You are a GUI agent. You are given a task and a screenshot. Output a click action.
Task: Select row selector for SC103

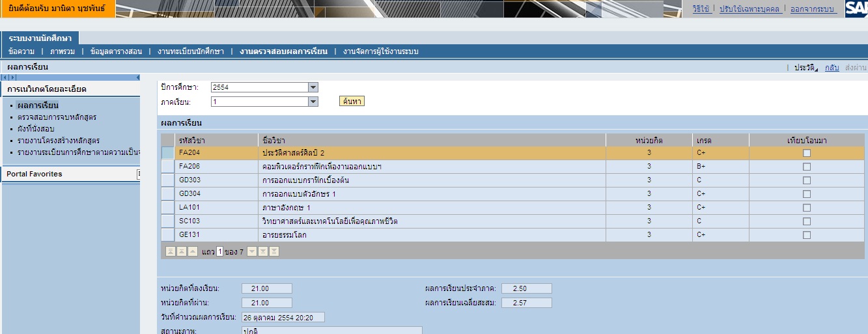168,221
